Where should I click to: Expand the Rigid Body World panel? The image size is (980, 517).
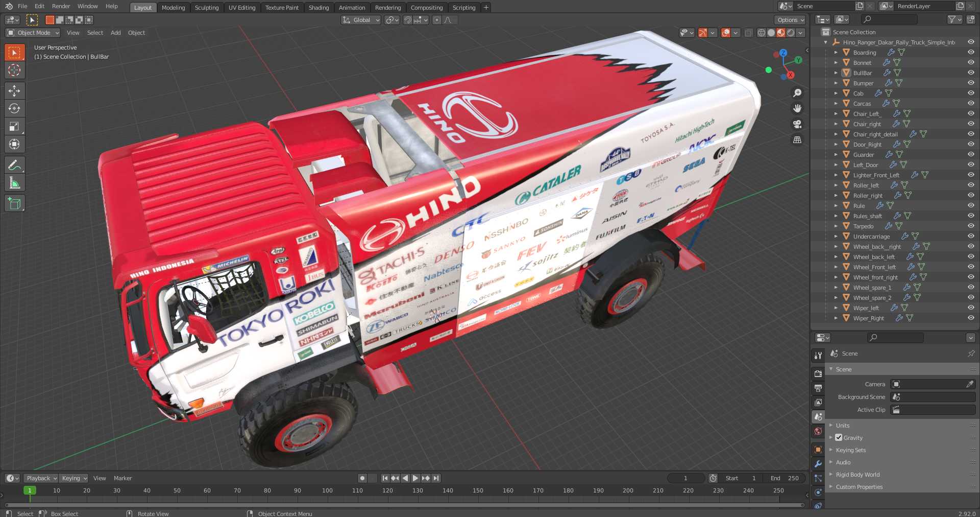[857, 475]
